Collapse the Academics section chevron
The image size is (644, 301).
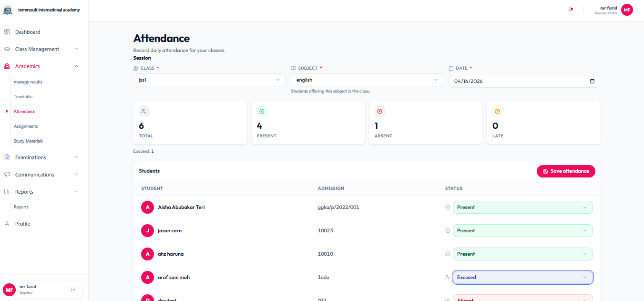[x=76, y=66]
